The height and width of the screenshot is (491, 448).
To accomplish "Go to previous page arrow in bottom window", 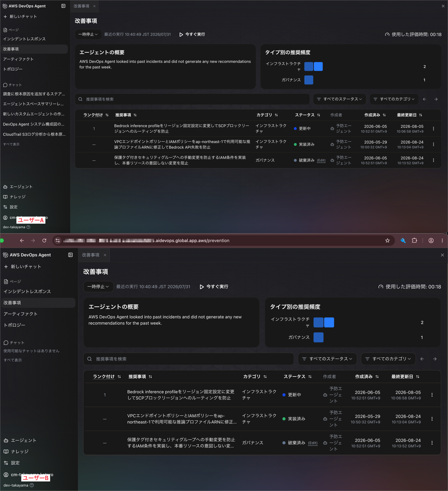I will [422, 359].
